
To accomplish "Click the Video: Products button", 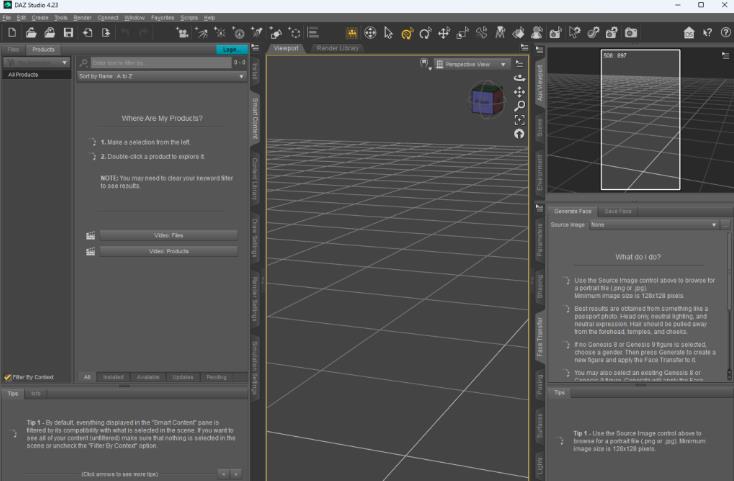I will 169,251.
